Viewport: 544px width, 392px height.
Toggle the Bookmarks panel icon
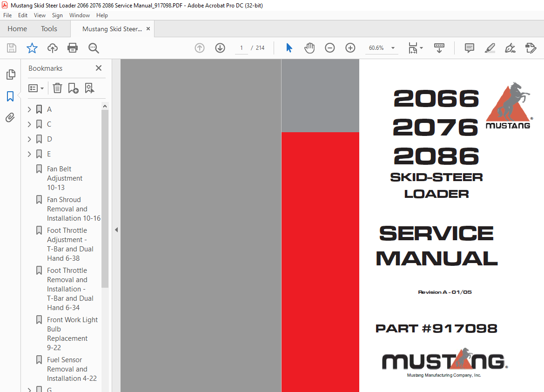click(10, 96)
